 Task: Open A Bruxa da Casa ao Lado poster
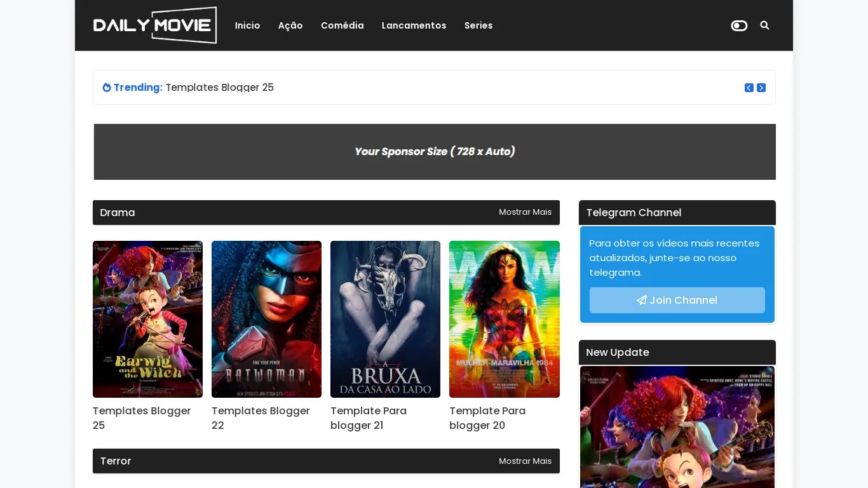tap(385, 319)
